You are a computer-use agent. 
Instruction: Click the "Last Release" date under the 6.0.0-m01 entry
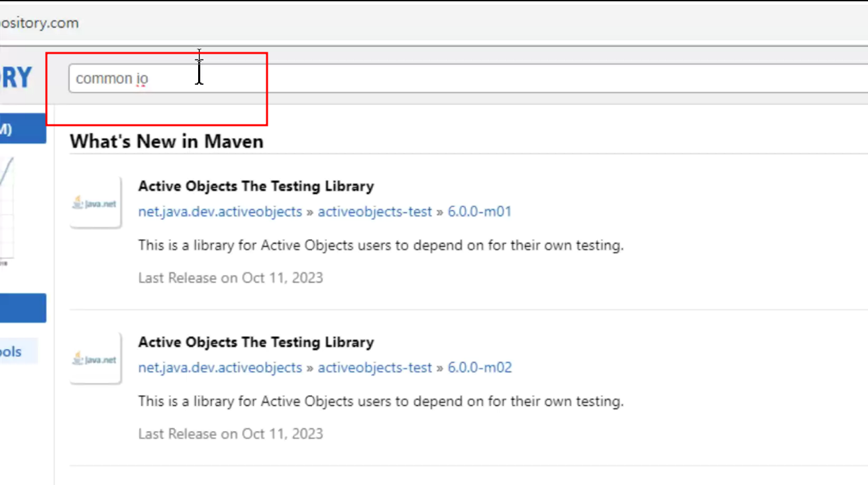(x=231, y=278)
